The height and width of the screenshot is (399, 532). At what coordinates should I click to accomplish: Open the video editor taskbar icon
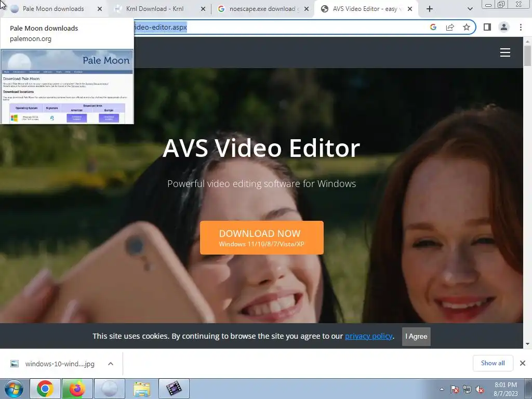[x=174, y=389]
